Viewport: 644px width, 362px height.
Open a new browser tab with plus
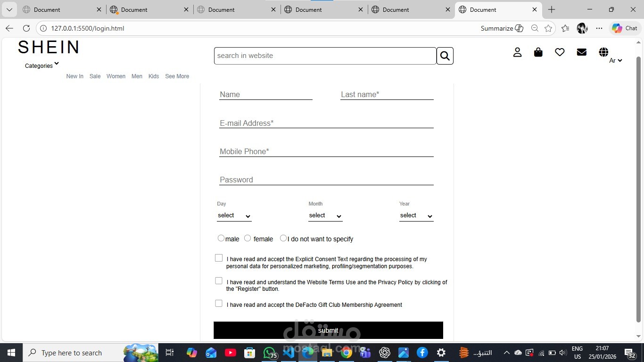coord(552,9)
